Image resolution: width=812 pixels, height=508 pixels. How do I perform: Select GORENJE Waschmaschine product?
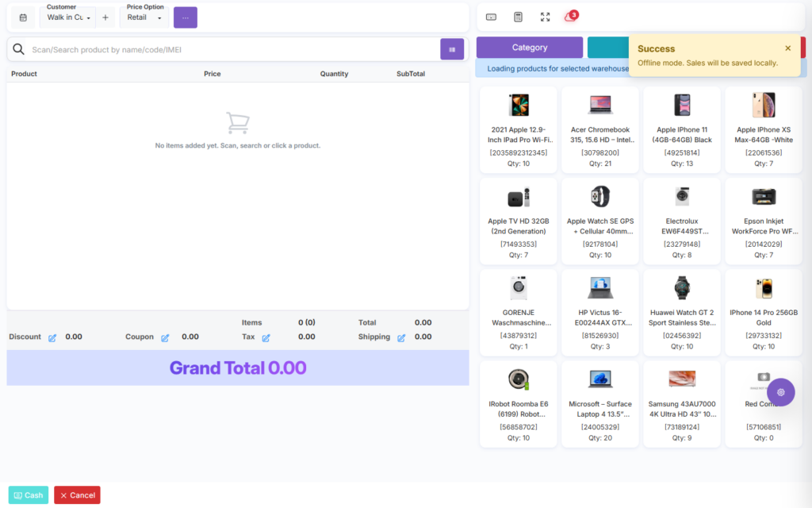click(519, 313)
